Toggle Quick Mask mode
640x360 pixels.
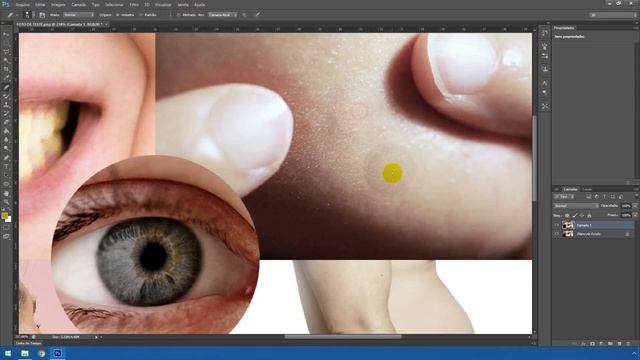click(x=6, y=228)
